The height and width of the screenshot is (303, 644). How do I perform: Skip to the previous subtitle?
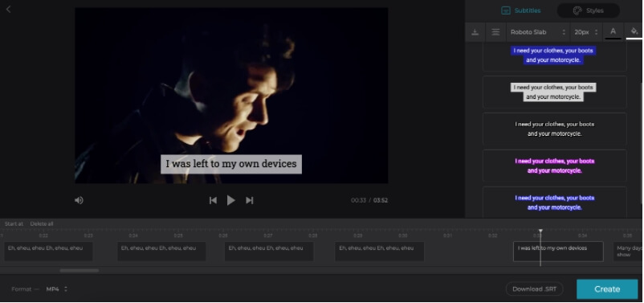point(213,200)
